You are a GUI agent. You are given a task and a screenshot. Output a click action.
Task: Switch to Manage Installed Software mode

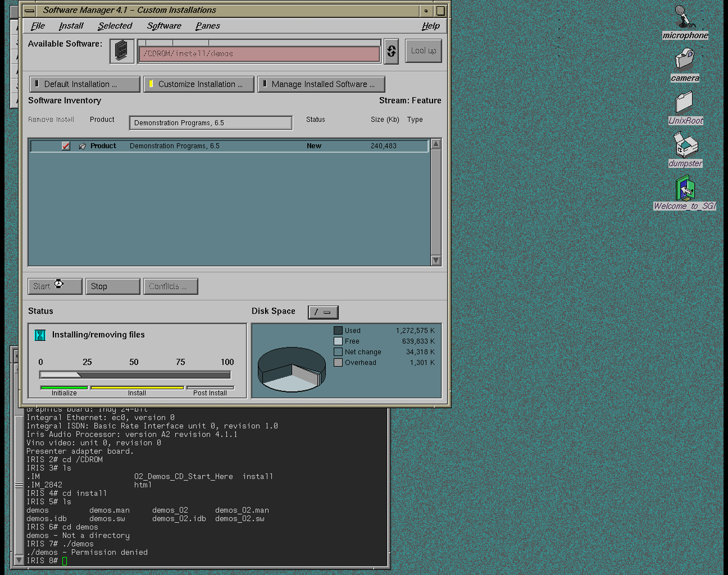(321, 84)
